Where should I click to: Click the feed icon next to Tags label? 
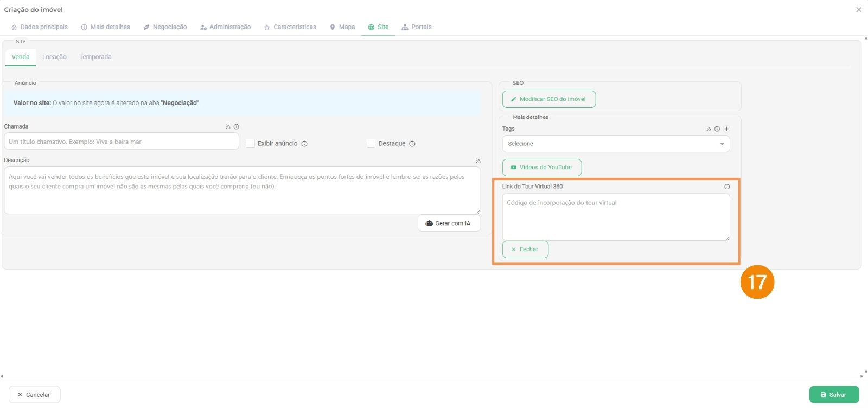(x=709, y=129)
